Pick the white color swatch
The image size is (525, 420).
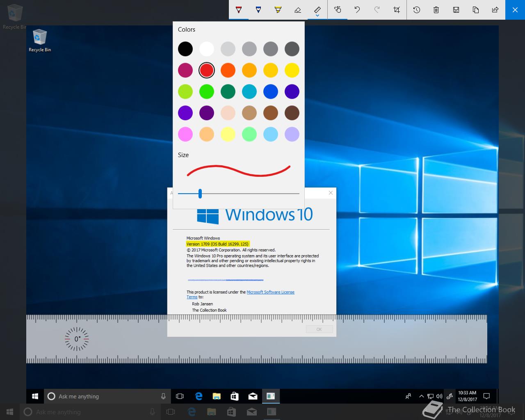click(x=207, y=49)
